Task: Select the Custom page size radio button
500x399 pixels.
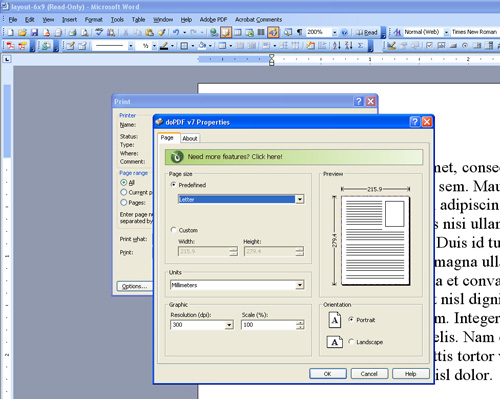Action: click(173, 230)
